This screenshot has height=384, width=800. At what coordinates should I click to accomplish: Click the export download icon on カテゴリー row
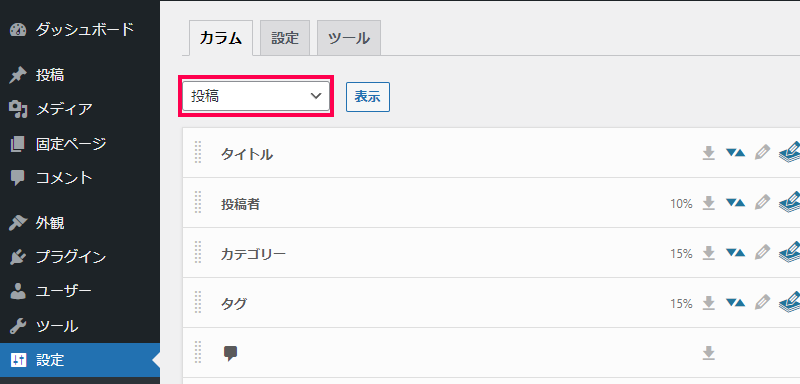click(708, 253)
